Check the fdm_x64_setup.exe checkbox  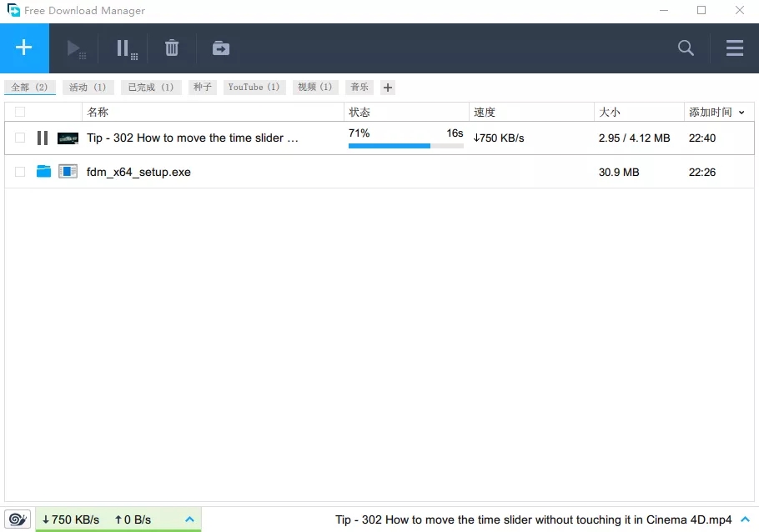[x=20, y=172]
